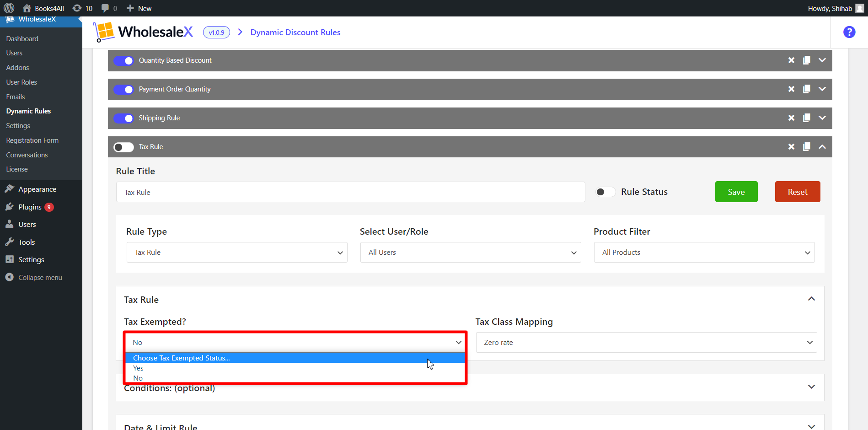Open the Books4All site home link
Viewport: 868px width, 430px height.
[x=43, y=8]
